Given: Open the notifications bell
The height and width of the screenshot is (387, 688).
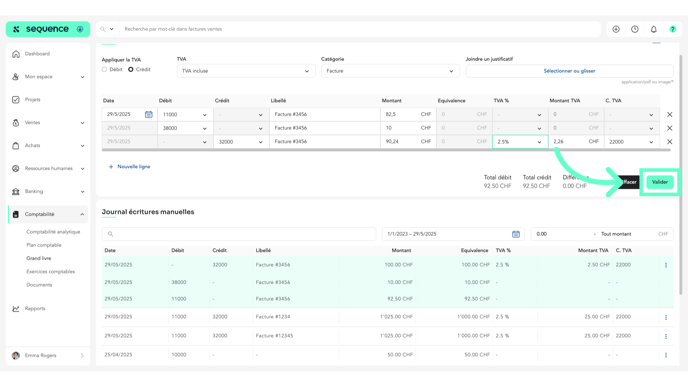Looking at the screenshot, I should point(654,29).
